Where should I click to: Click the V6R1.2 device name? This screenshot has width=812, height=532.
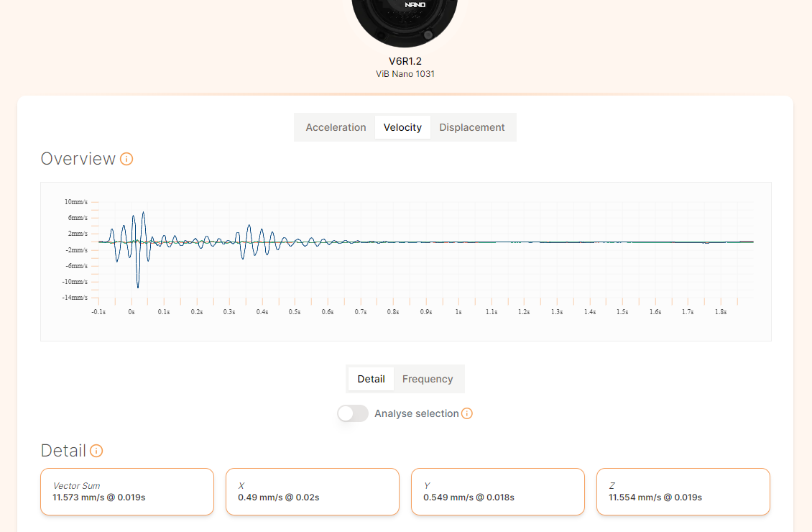[405, 61]
